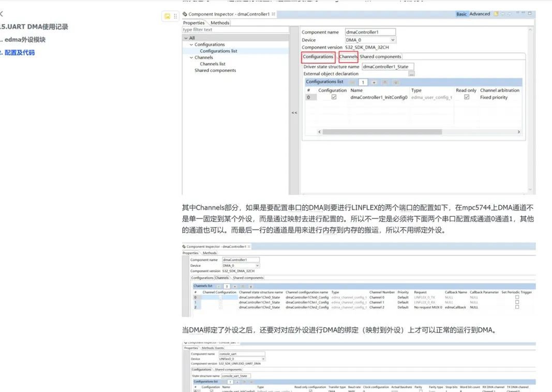Open the LINFlexD_0 Device dropdown in the console_uart inspector

[263, 359]
